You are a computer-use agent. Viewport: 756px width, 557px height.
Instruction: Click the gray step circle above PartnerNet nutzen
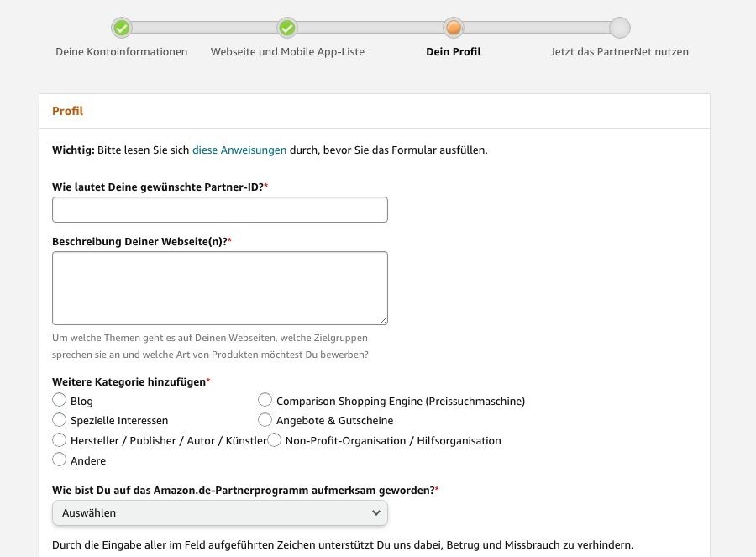tap(620, 29)
